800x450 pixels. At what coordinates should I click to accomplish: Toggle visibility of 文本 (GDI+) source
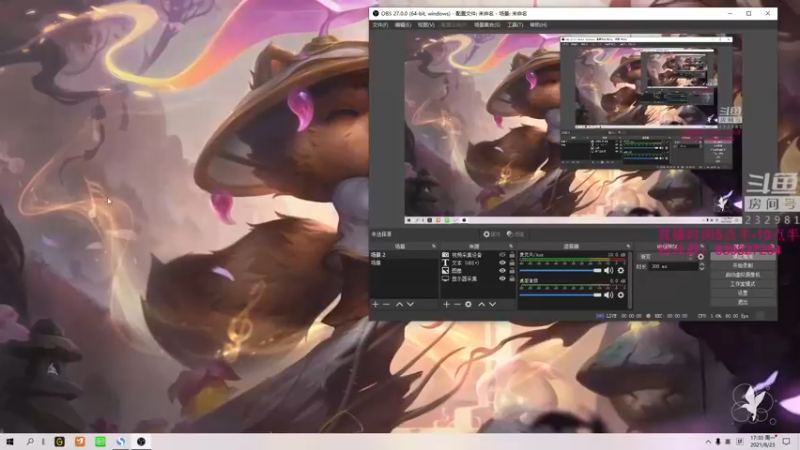(502, 263)
